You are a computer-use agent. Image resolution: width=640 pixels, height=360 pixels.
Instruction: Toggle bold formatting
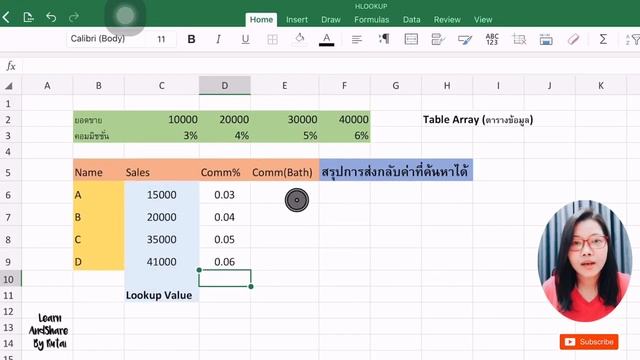coord(191,39)
